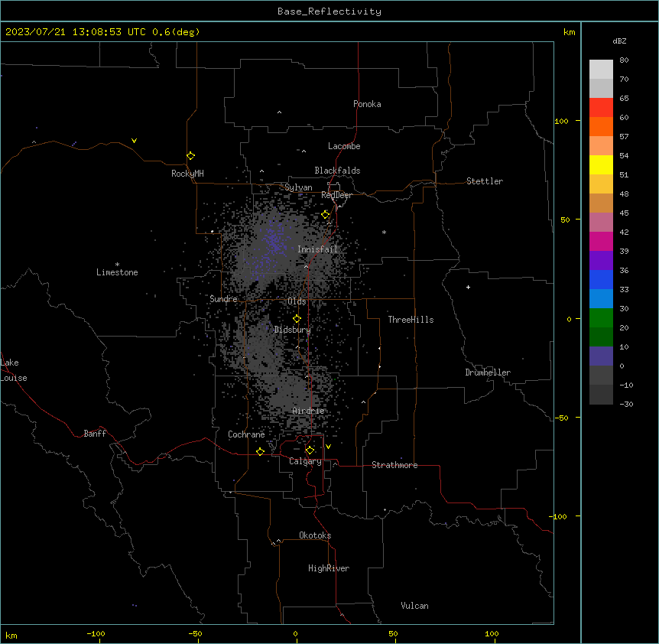
Task: Click the Ponoka city label
Action: pos(367,104)
